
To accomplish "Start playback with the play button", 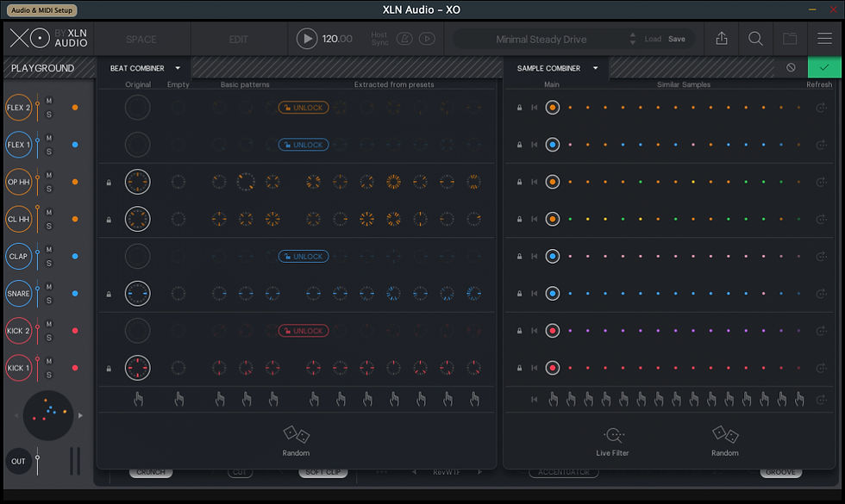I will click(307, 39).
